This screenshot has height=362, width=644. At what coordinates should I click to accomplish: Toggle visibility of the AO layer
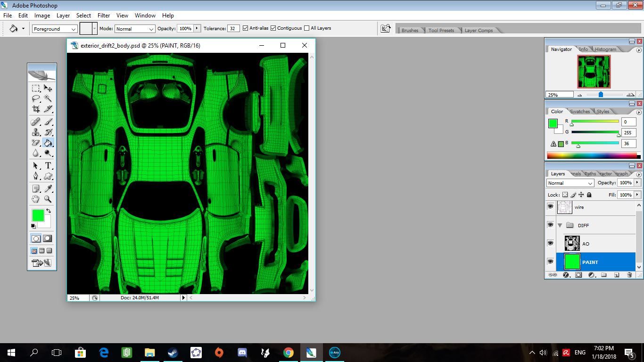(550, 243)
